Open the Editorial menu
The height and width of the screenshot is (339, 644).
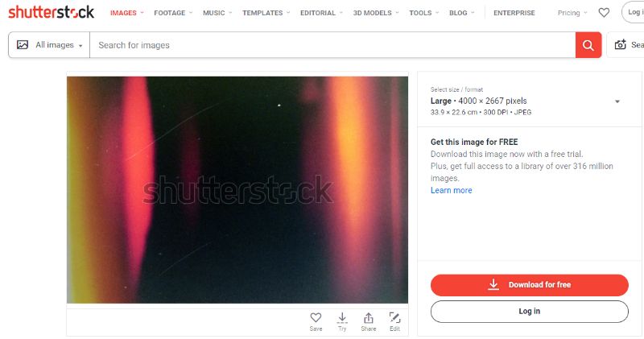pyautogui.click(x=321, y=13)
